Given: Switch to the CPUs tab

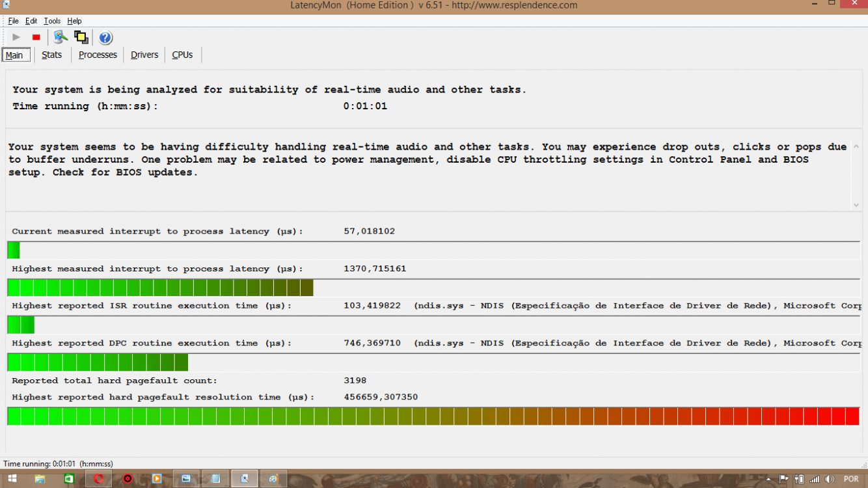Looking at the screenshot, I should [x=182, y=55].
